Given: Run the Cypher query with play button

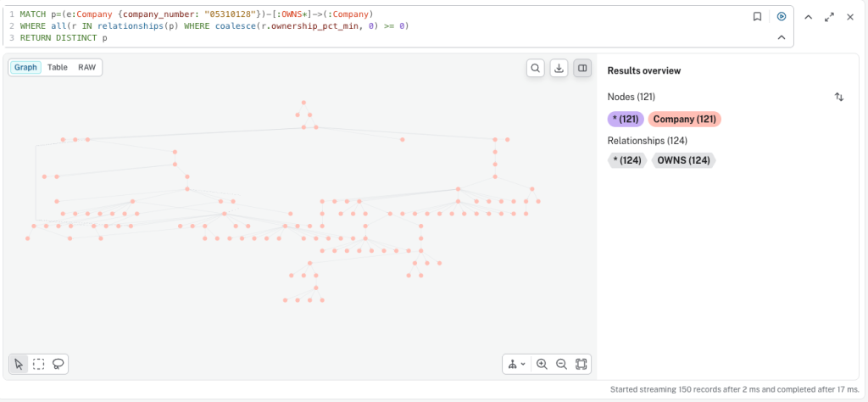Looking at the screenshot, I should (782, 16).
